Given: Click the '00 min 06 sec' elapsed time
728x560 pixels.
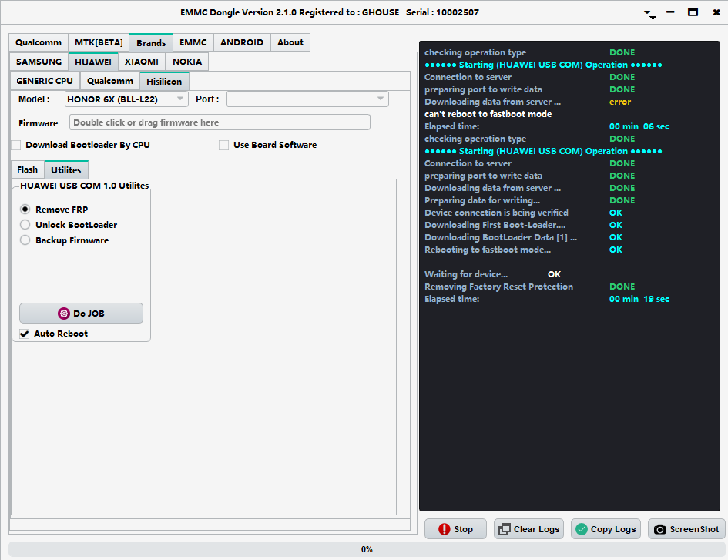Looking at the screenshot, I should (x=639, y=126).
